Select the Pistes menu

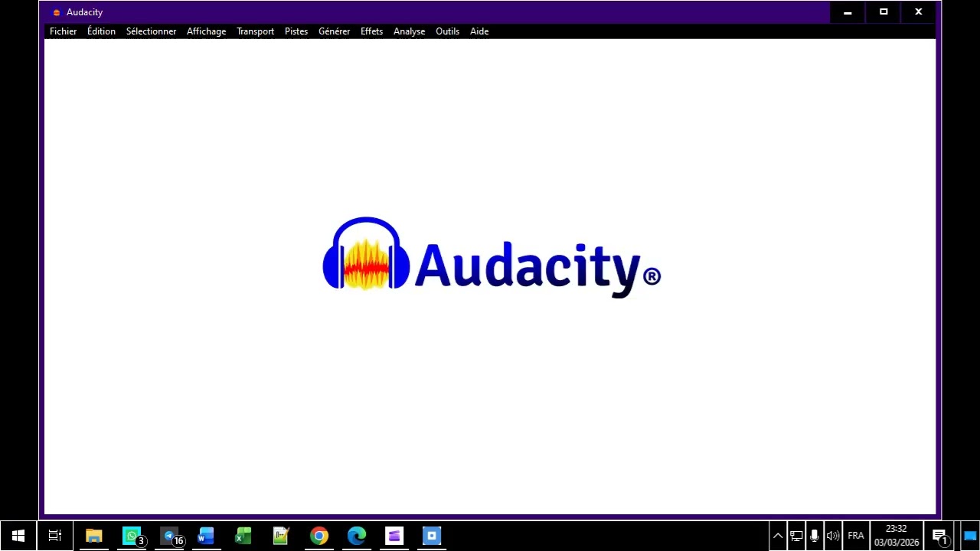296,31
